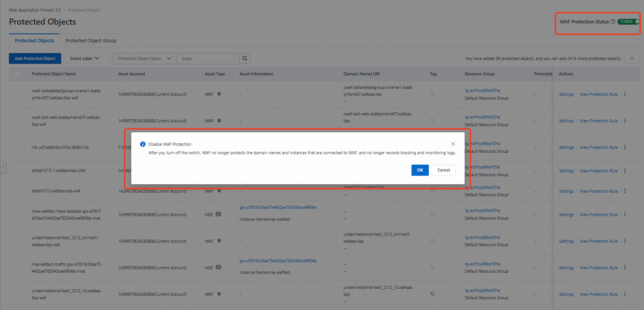Click the search magnifier icon
Viewport: 644px width, 310px height.
[x=245, y=58]
